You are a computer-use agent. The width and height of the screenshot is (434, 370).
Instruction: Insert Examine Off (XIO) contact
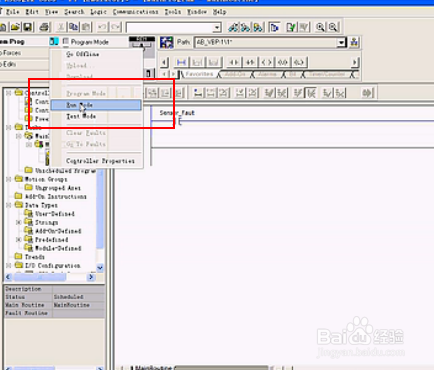(250, 62)
